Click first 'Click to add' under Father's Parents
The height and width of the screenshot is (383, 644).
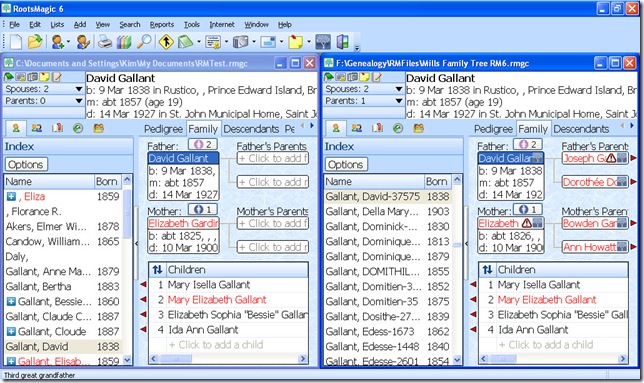[273, 158]
